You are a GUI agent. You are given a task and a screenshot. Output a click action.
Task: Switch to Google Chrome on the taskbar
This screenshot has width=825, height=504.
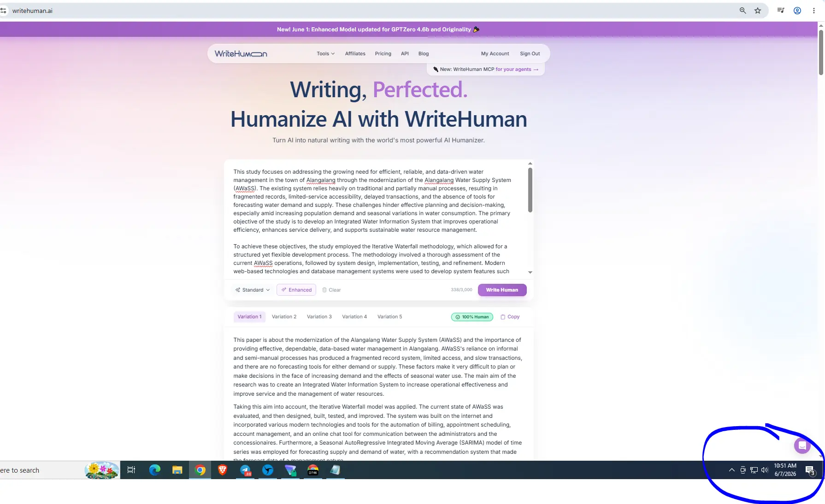point(200,470)
